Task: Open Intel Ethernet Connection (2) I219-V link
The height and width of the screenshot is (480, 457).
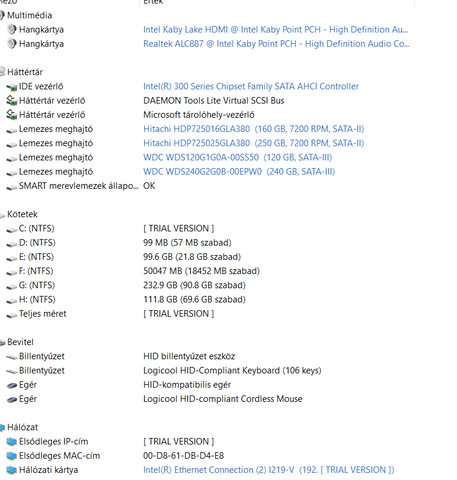Action: point(269,470)
